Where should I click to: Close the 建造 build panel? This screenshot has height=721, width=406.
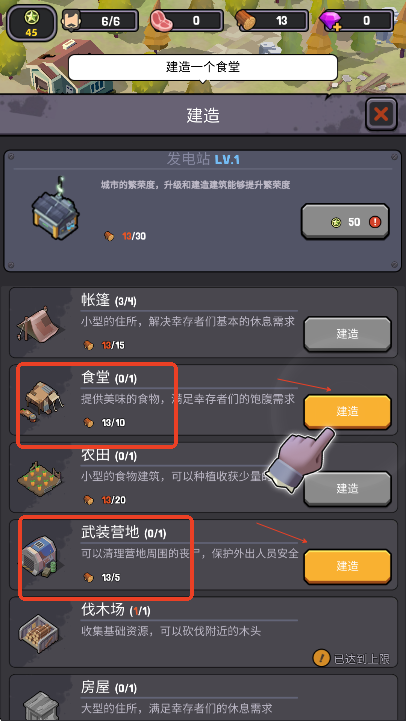coord(381,114)
